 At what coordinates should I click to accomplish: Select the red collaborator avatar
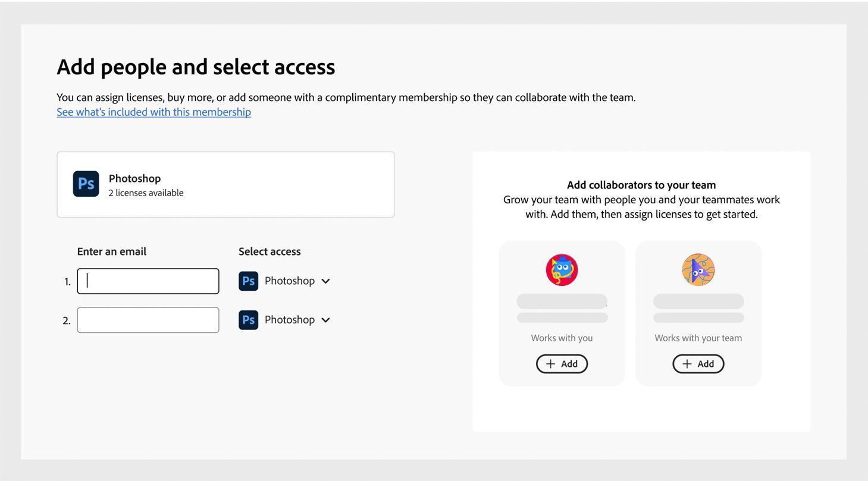(562, 269)
